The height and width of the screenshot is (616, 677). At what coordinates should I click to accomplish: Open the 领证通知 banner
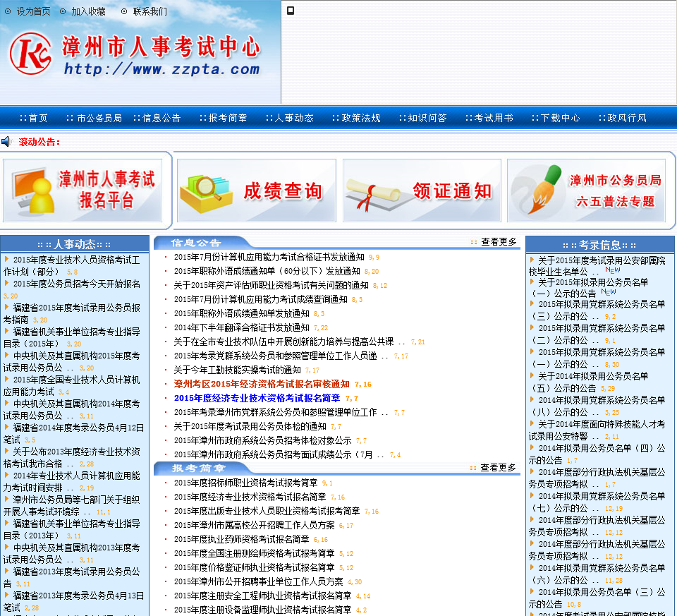422,191
